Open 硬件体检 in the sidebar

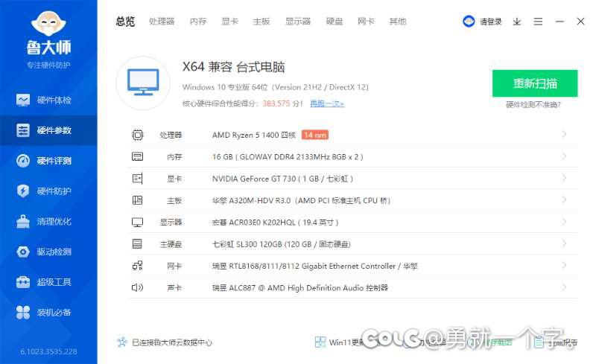tap(48, 100)
